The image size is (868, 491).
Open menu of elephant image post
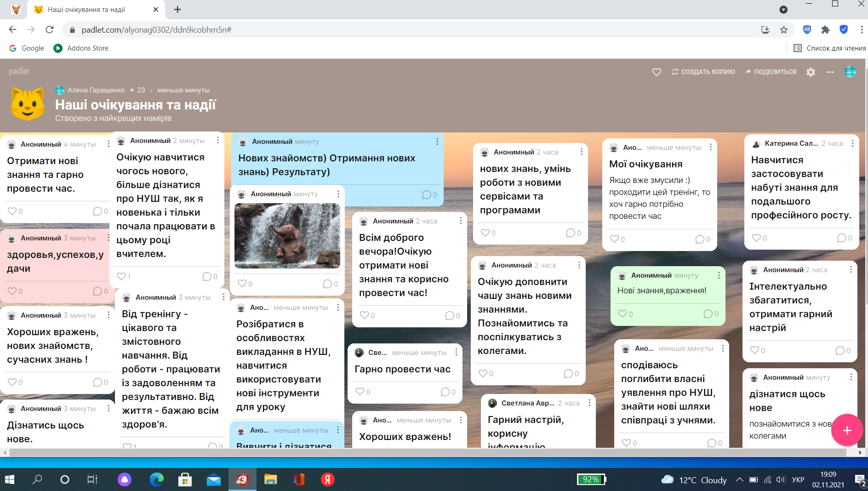coord(338,194)
